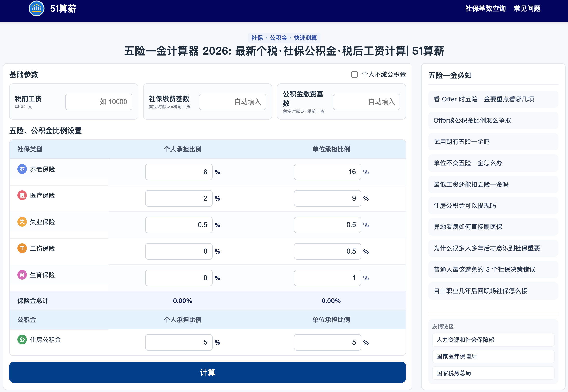Click the 养老保险 badge icon
Viewport: 568px width, 392px height.
pyautogui.click(x=22, y=169)
